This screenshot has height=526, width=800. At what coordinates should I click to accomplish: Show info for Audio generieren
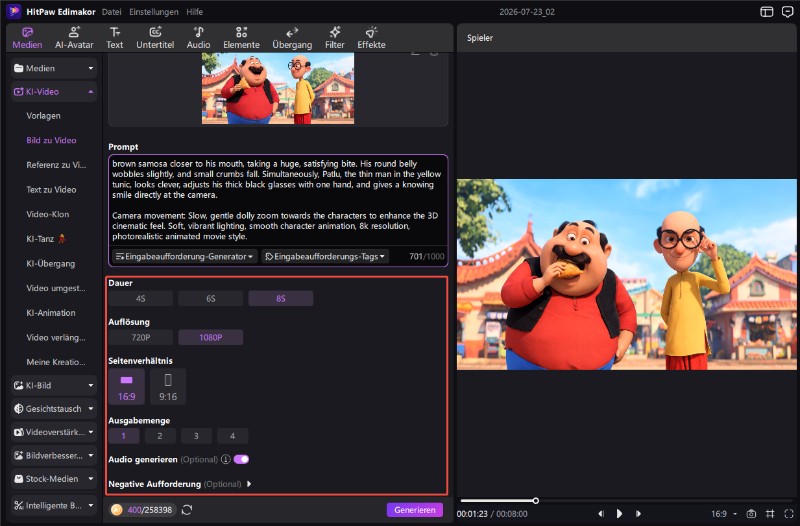[x=226, y=460]
